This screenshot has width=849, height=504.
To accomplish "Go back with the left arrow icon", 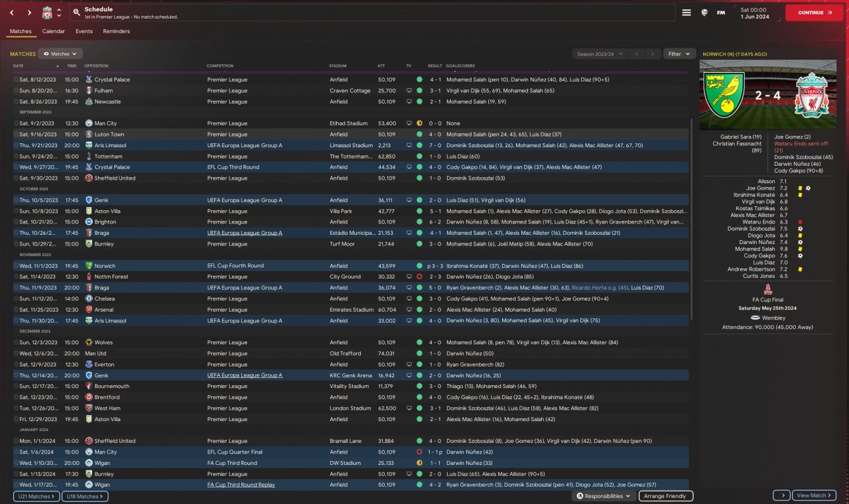I will click(x=11, y=13).
